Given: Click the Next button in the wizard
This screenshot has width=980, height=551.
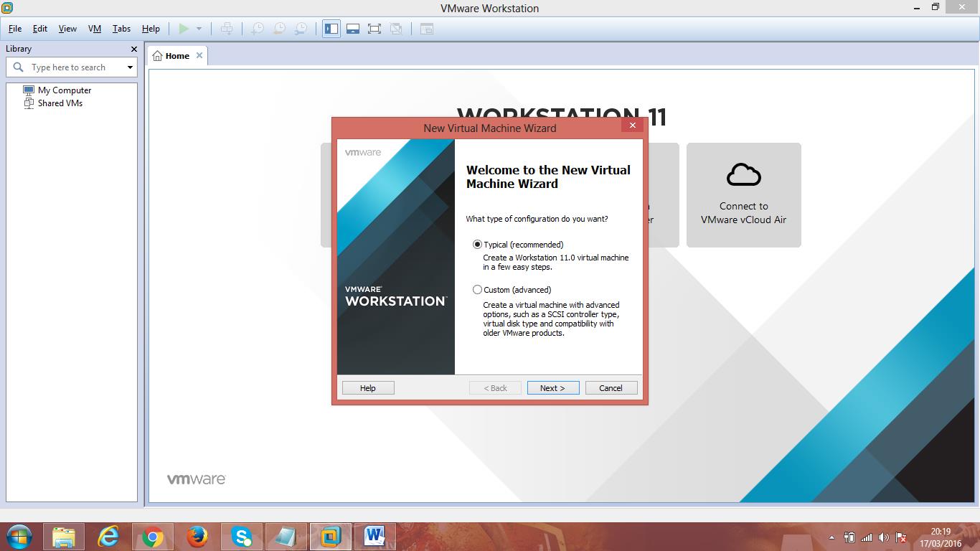Looking at the screenshot, I should click(x=552, y=387).
